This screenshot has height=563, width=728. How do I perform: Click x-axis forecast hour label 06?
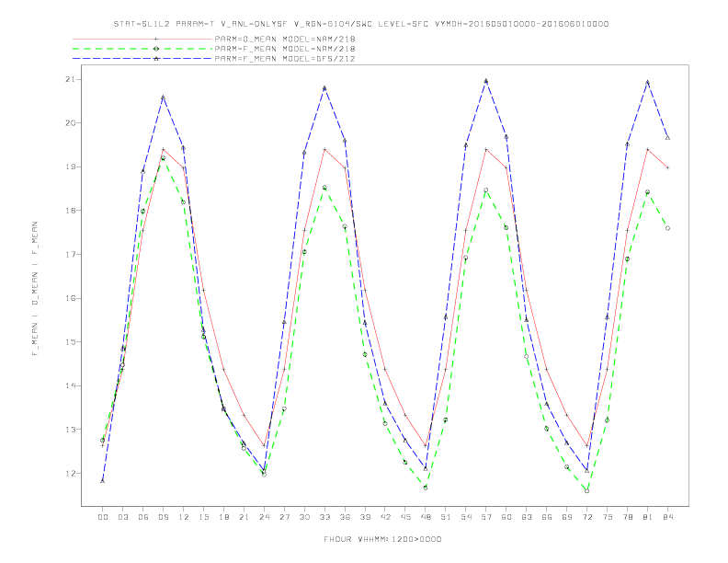[143, 517]
